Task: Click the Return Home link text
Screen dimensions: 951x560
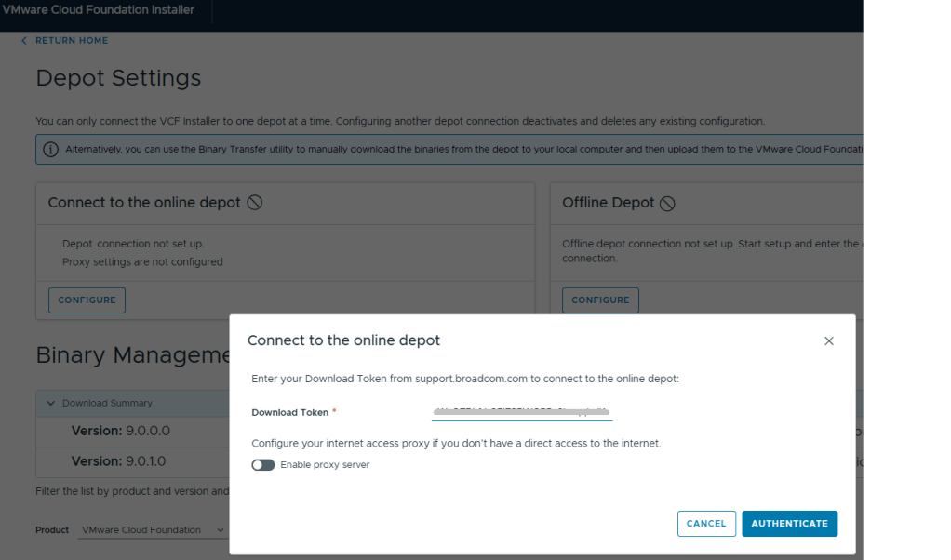Action: (x=72, y=41)
